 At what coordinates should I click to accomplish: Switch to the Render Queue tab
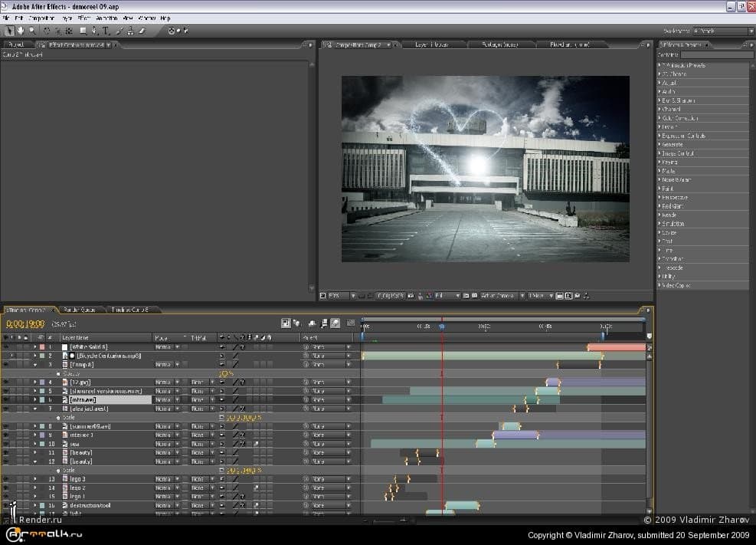click(79, 310)
